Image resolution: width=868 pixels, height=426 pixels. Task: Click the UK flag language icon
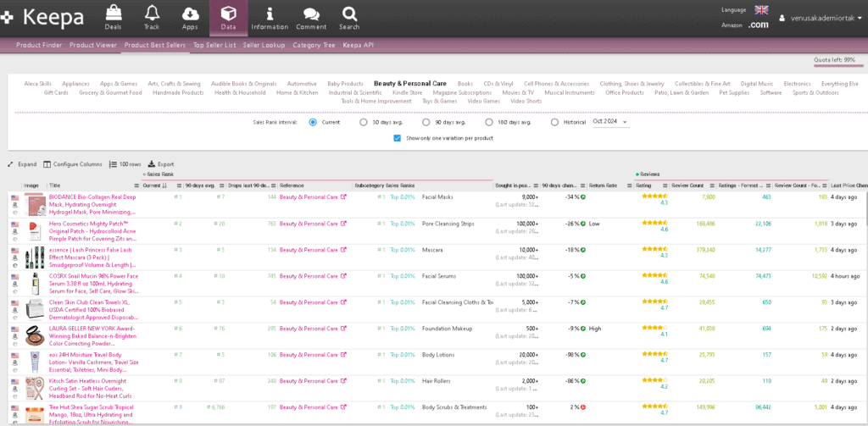762,10
